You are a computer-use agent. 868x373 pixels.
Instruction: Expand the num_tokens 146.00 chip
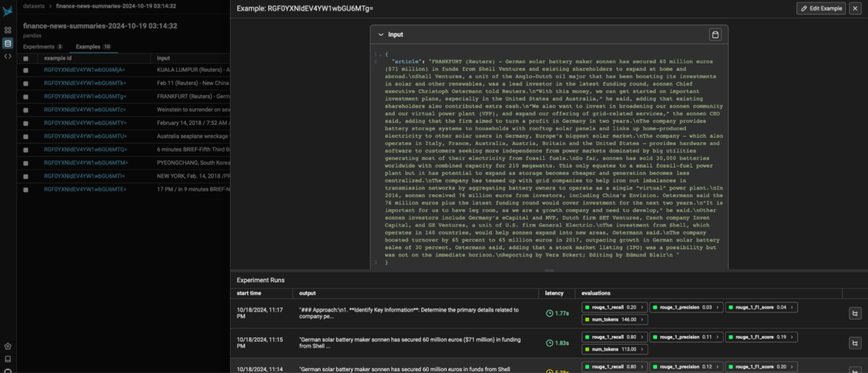[642, 319]
